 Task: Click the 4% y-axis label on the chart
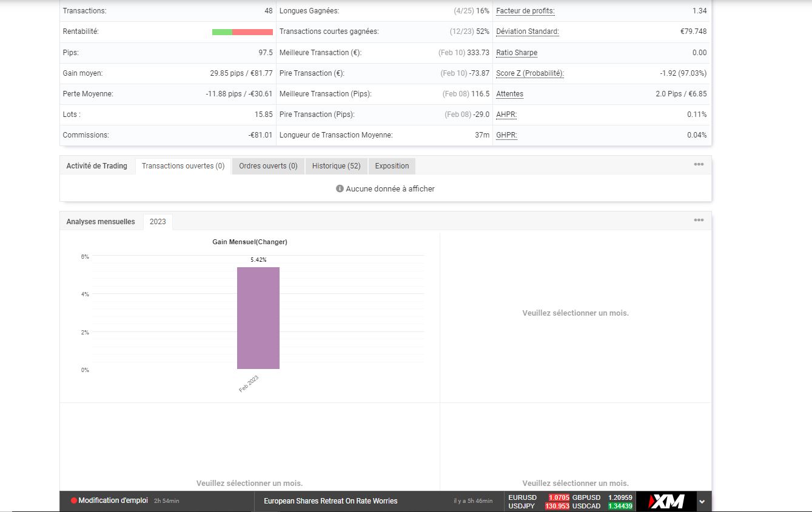point(85,294)
